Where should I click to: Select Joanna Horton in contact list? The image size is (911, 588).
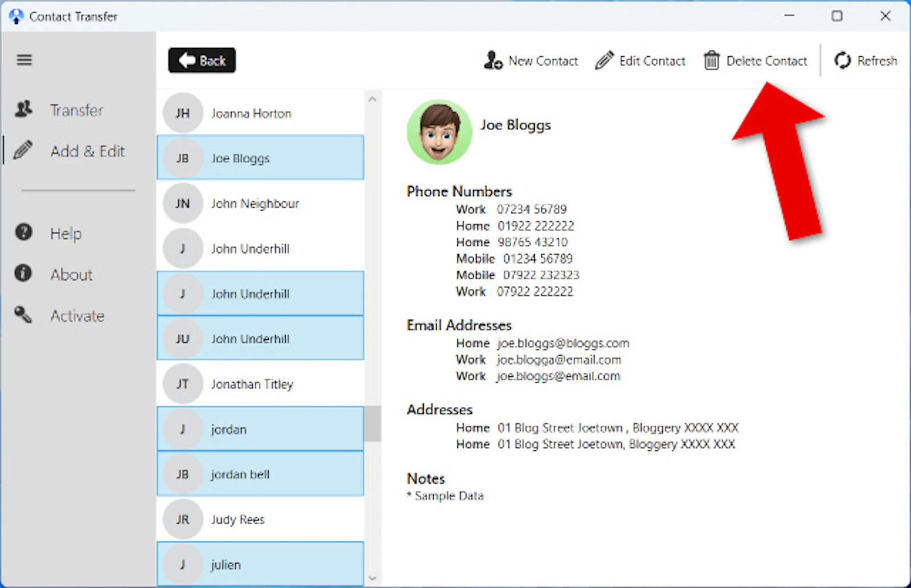coord(260,113)
